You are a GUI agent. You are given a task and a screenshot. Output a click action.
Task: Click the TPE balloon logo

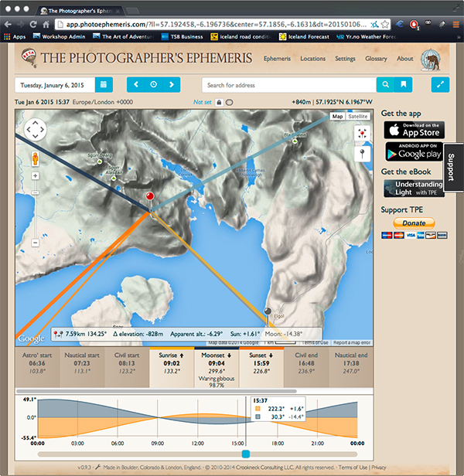(29, 58)
